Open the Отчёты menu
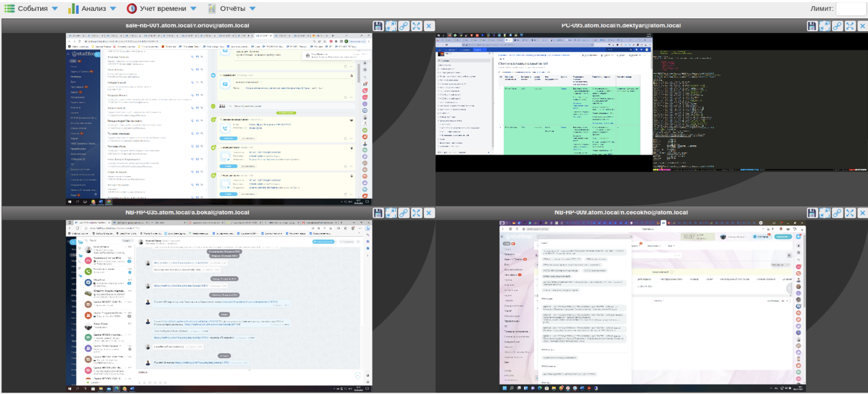This screenshot has width=868, height=394. pyautogui.click(x=232, y=9)
